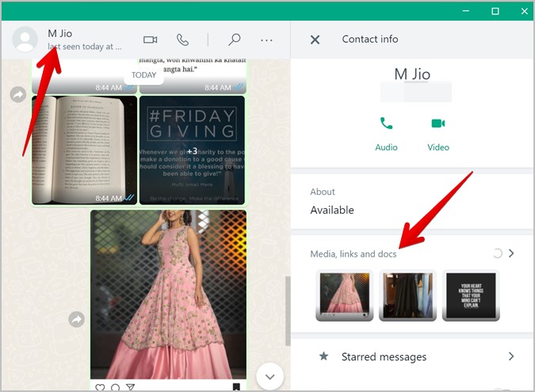Open search in chat
The height and width of the screenshot is (392, 535).
[234, 40]
